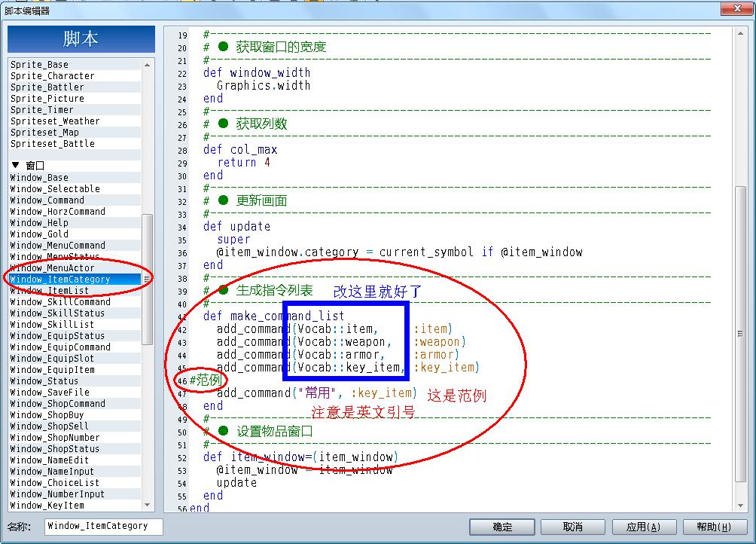Click the code pane scrollbar thumb
The height and width of the screenshot is (544, 756).
tap(740, 334)
